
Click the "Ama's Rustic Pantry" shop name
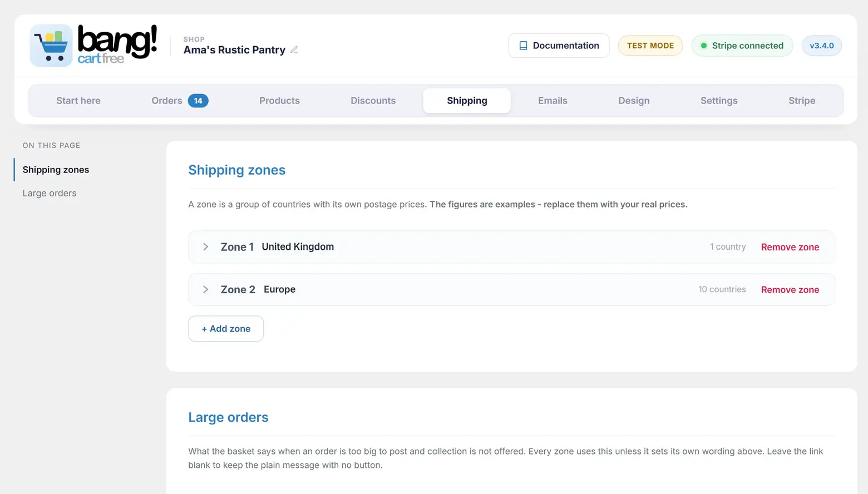coord(234,50)
